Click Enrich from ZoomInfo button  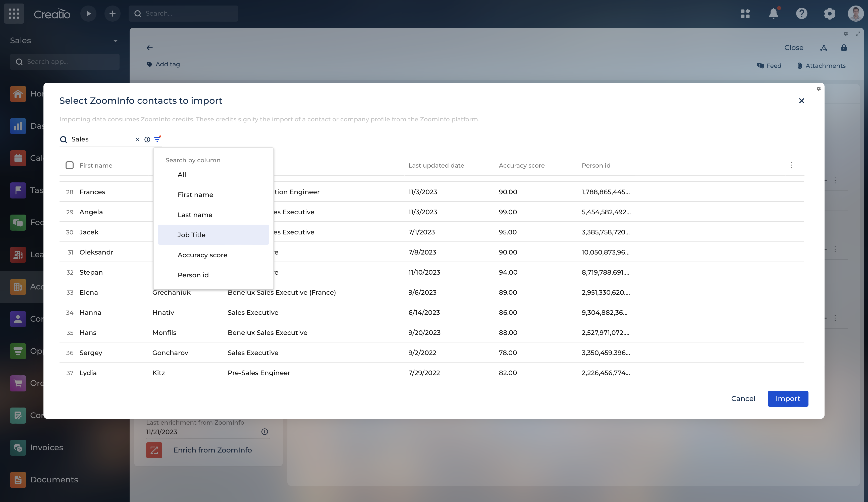tap(199, 450)
